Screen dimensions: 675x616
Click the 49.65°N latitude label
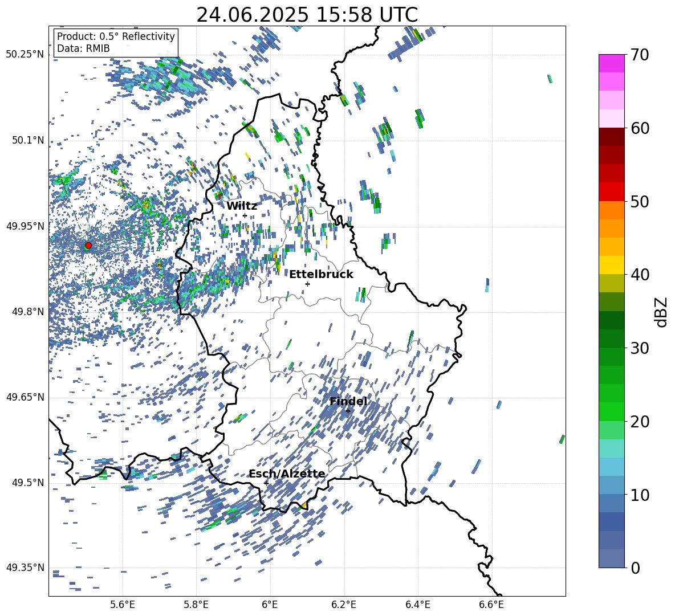pos(25,397)
